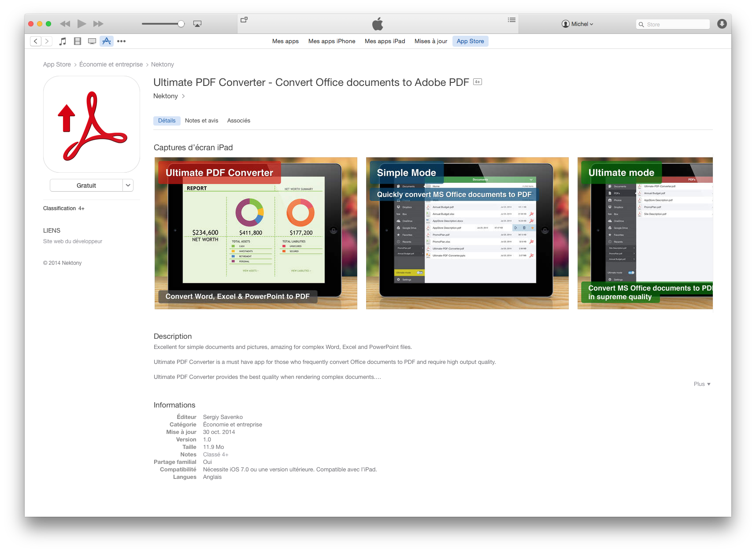Switch to MiniPlayer window icon
The width and height of the screenshot is (756, 552).
point(244,20)
